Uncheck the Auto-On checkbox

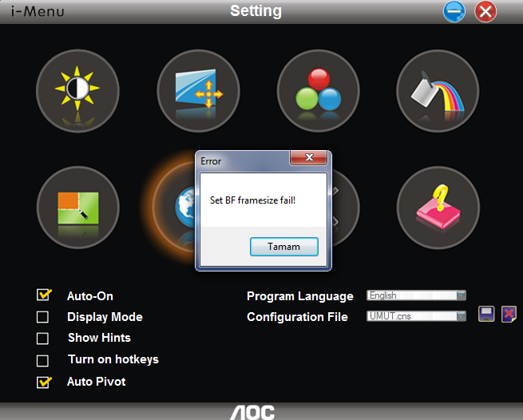(x=43, y=295)
